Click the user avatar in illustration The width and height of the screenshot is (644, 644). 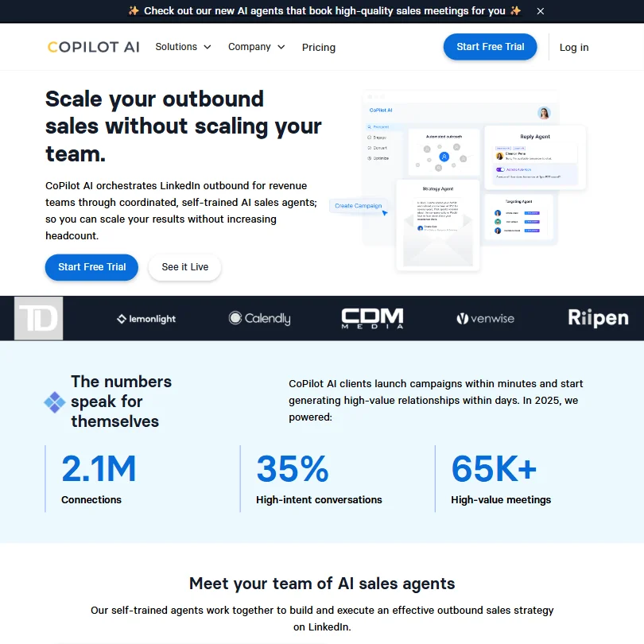click(x=544, y=113)
